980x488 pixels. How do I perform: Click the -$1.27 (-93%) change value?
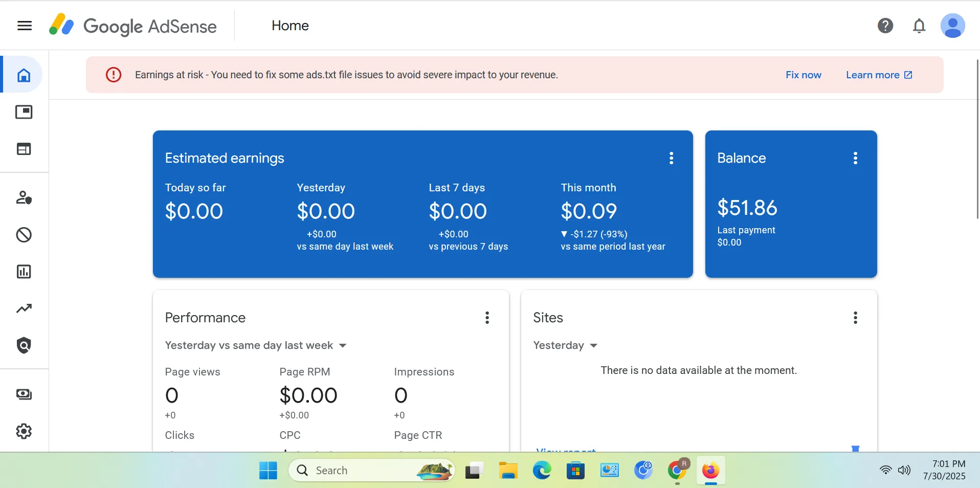[594, 234]
